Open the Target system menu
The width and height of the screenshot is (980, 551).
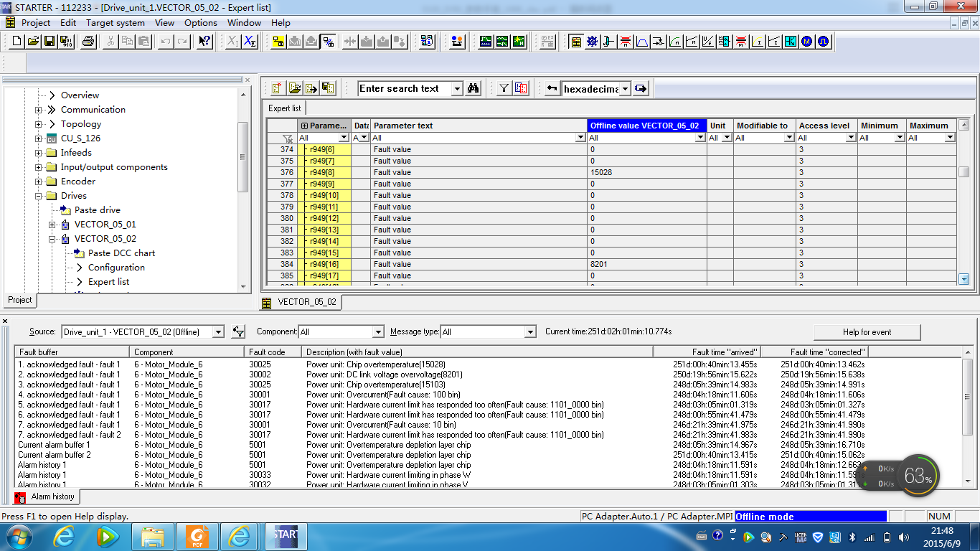pyautogui.click(x=115, y=22)
